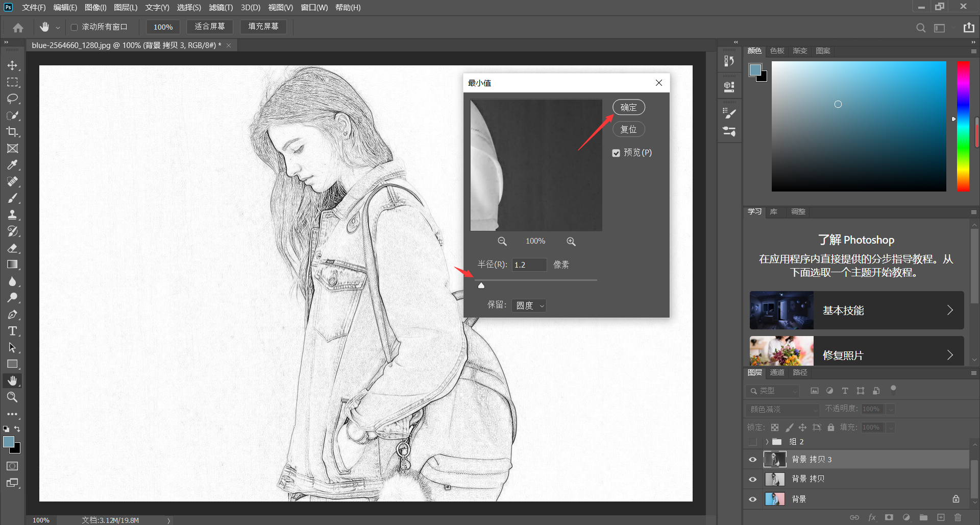Expand the 组 2 layer group
The width and height of the screenshot is (980, 525).
[x=767, y=442]
